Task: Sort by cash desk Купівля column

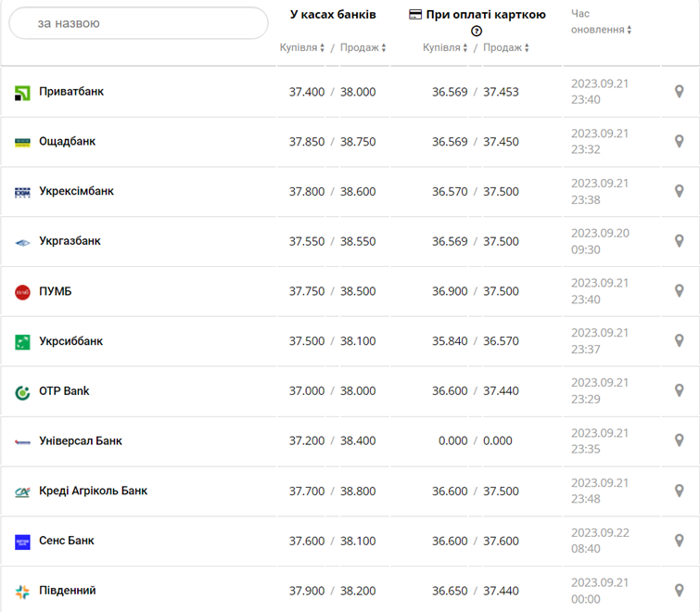Action: [x=302, y=47]
